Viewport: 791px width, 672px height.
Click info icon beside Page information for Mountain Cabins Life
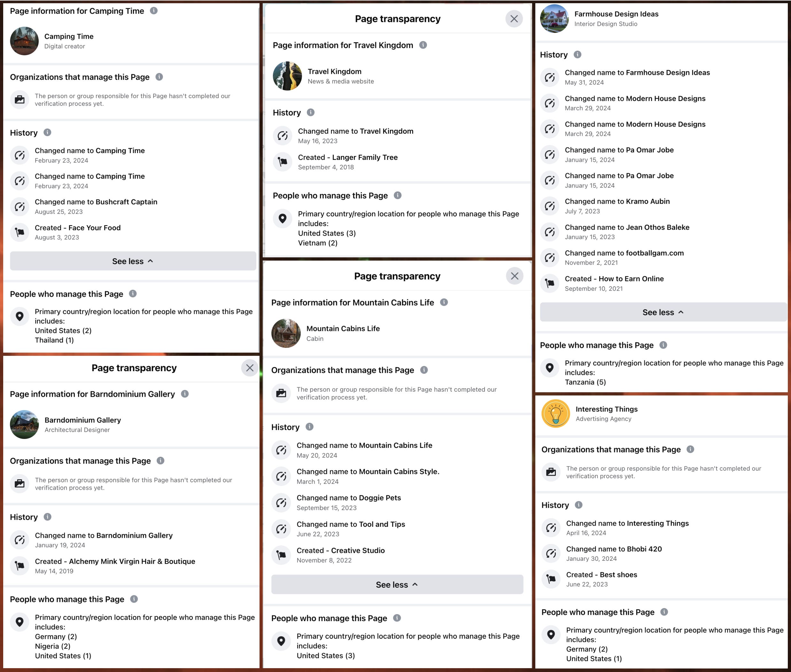pos(444,302)
